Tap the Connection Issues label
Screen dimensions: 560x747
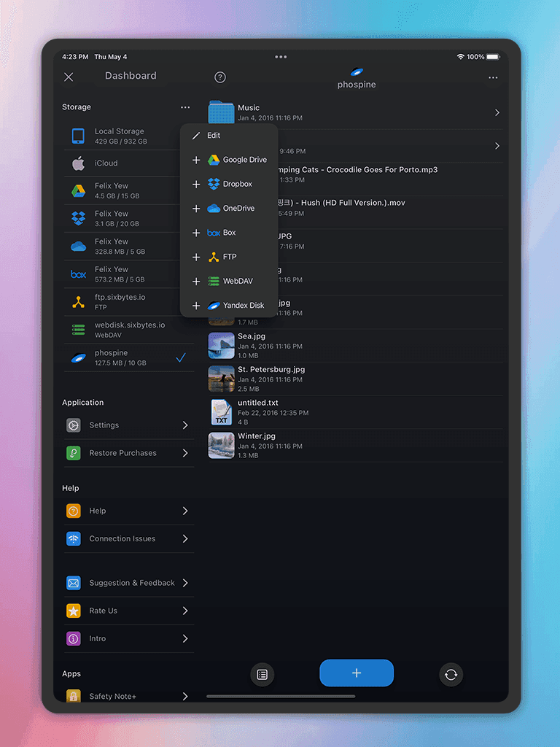click(x=122, y=539)
